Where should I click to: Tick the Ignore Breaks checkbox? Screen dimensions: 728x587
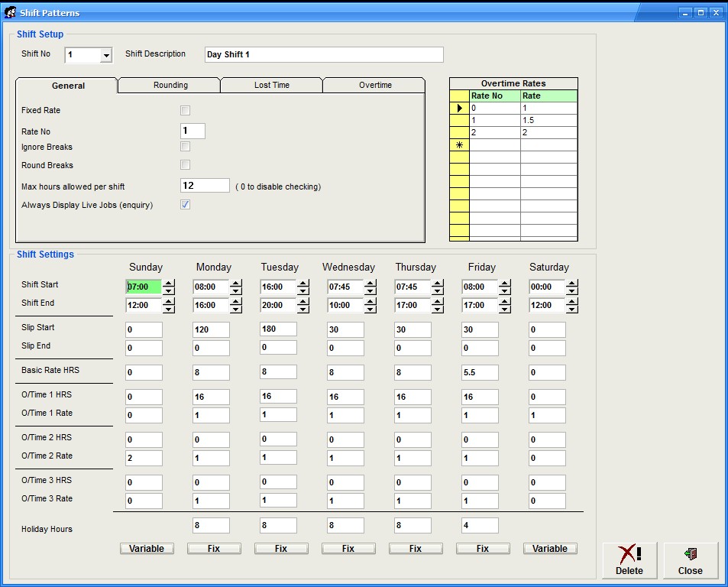point(185,147)
